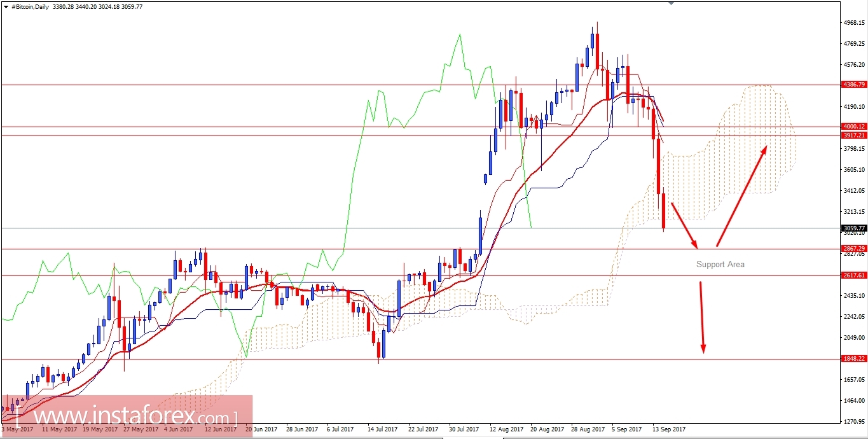Click the 1270.95 price axis value
This screenshot has width=868, height=439.
854,421
